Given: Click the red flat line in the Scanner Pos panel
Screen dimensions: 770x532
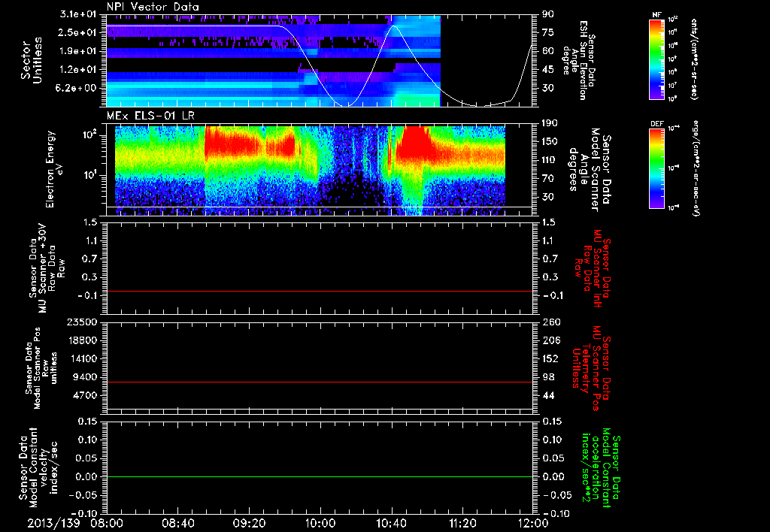Looking at the screenshot, I should coord(320,382).
